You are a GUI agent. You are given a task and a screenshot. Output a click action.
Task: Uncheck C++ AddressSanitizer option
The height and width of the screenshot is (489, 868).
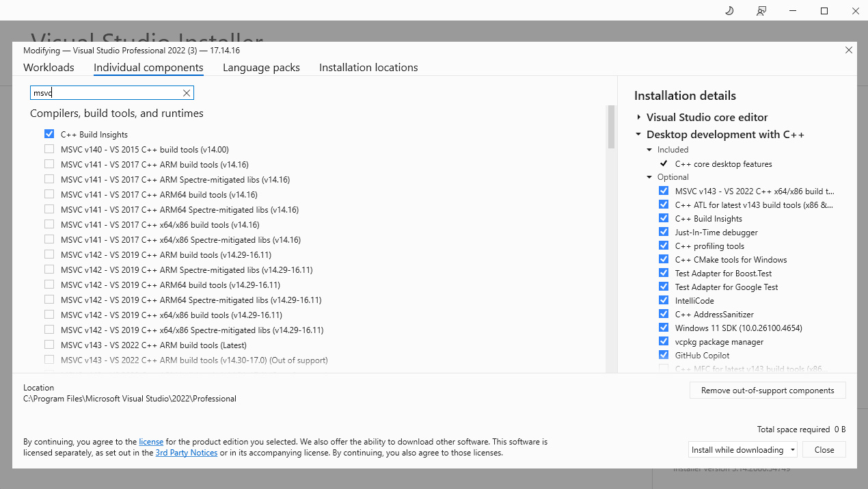664,314
